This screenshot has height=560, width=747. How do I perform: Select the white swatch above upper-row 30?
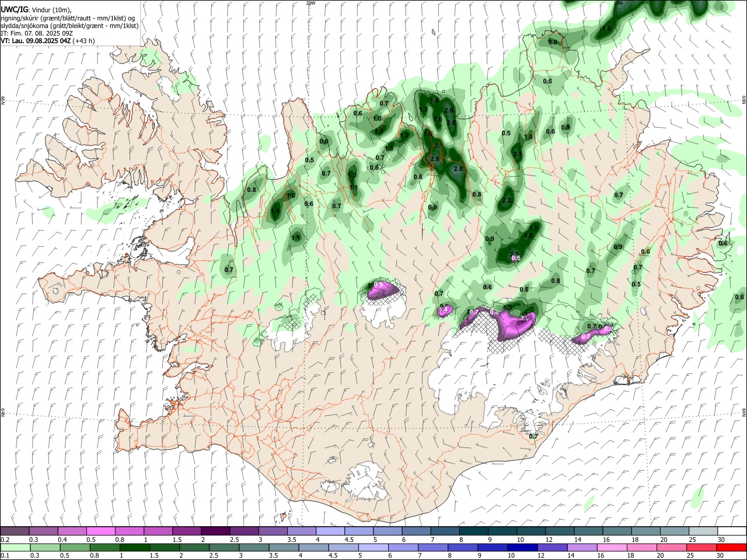pos(732,531)
